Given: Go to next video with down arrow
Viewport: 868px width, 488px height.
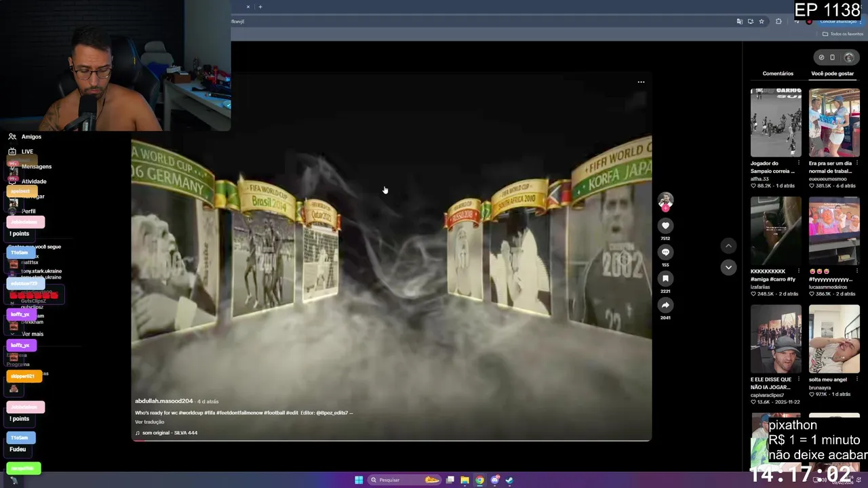Looking at the screenshot, I should (728, 267).
